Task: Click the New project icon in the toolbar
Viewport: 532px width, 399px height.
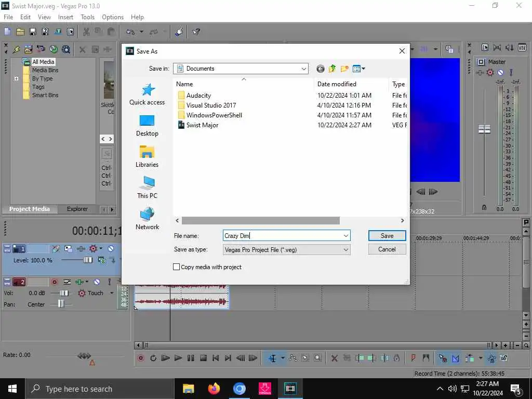Action: pos(7,32)
